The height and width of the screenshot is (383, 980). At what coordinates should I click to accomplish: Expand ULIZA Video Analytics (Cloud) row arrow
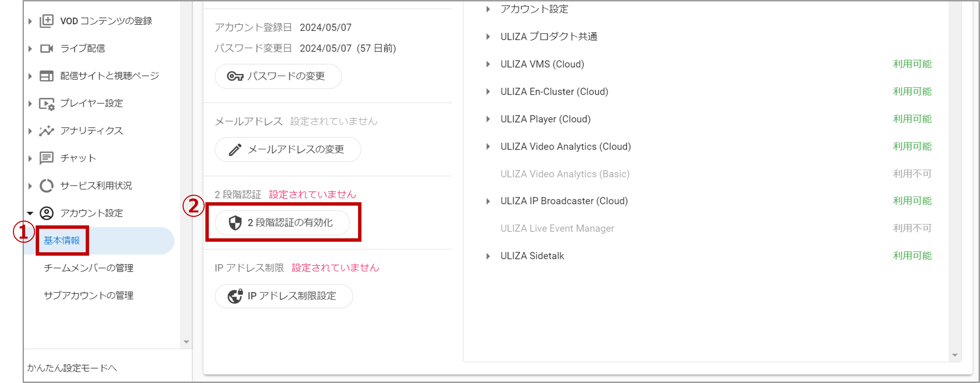488,146
